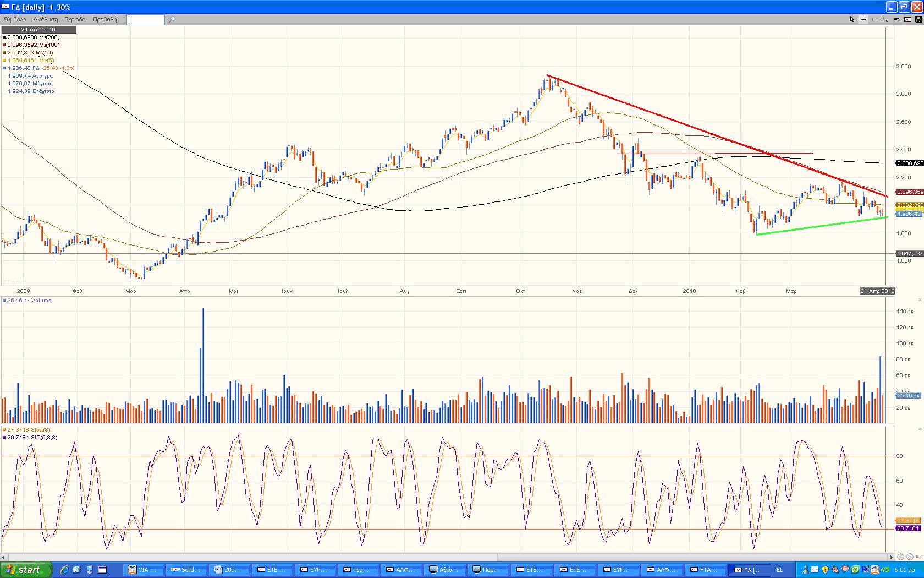This screenshot has height=578, width=924.
Task: Click the Outlook Express quick launch icon
Action: click(77, 570)
